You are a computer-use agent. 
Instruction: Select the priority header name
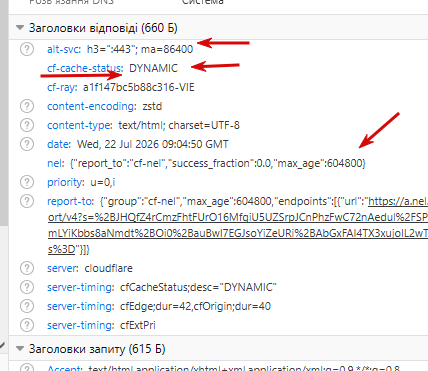tap(66, 182)
